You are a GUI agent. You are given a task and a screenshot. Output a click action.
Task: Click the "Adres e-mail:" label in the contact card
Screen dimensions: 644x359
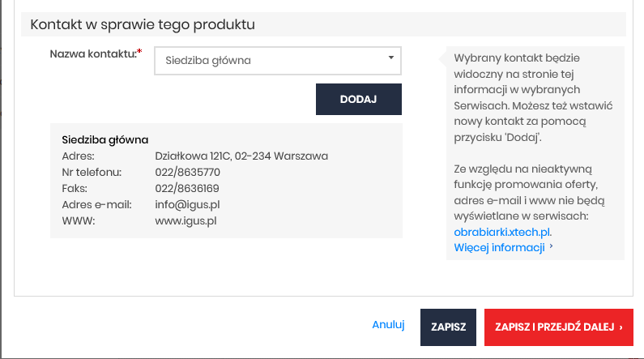(x=92, y=204)
